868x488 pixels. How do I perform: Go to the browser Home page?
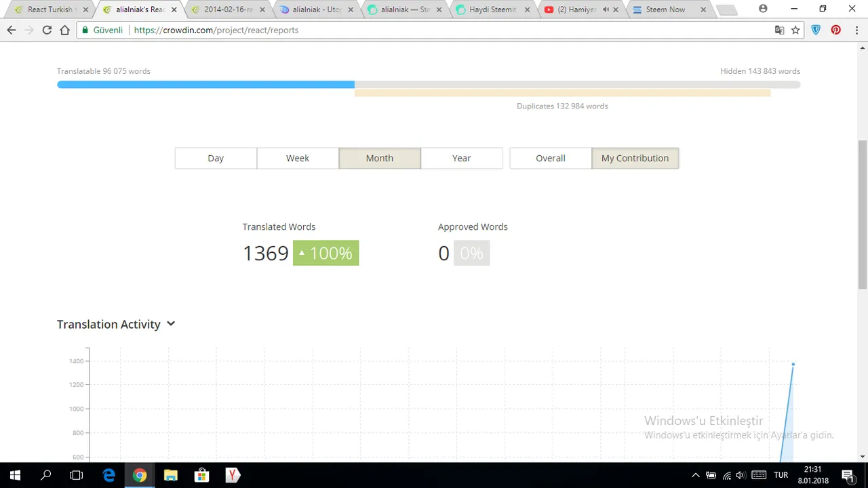pyautogui.click(x=64, y=30)
